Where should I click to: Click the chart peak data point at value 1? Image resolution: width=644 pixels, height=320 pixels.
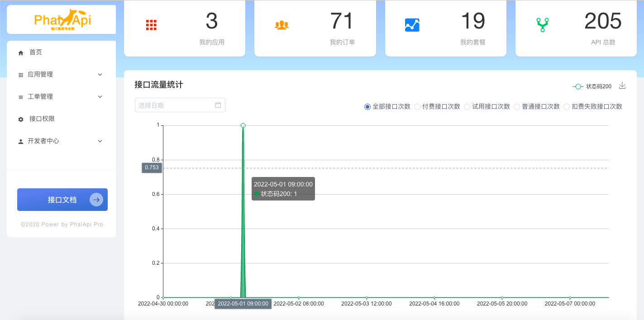tap(243, 125)
